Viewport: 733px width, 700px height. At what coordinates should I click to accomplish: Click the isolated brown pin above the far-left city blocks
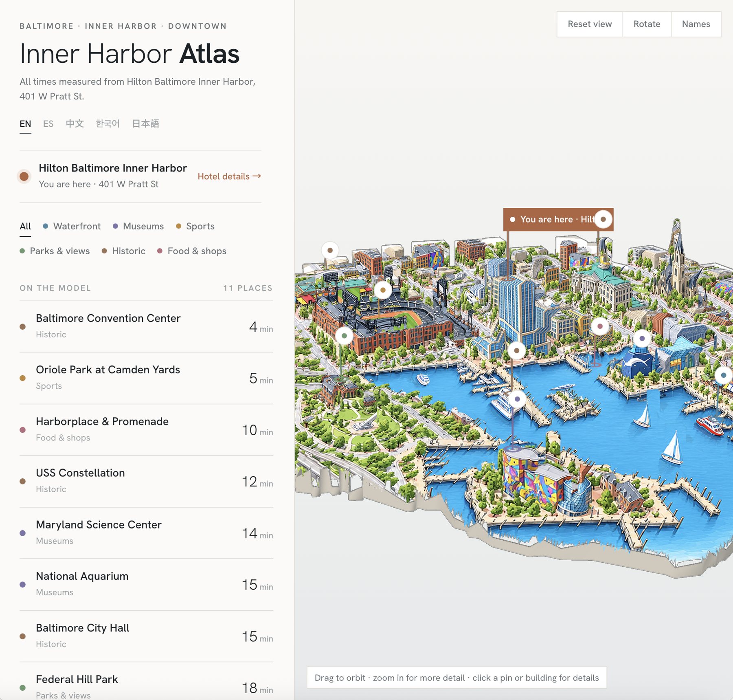[330, 250]
